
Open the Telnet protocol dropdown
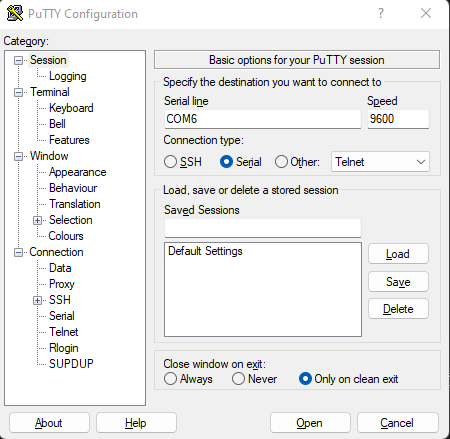[x=380, y=162]
